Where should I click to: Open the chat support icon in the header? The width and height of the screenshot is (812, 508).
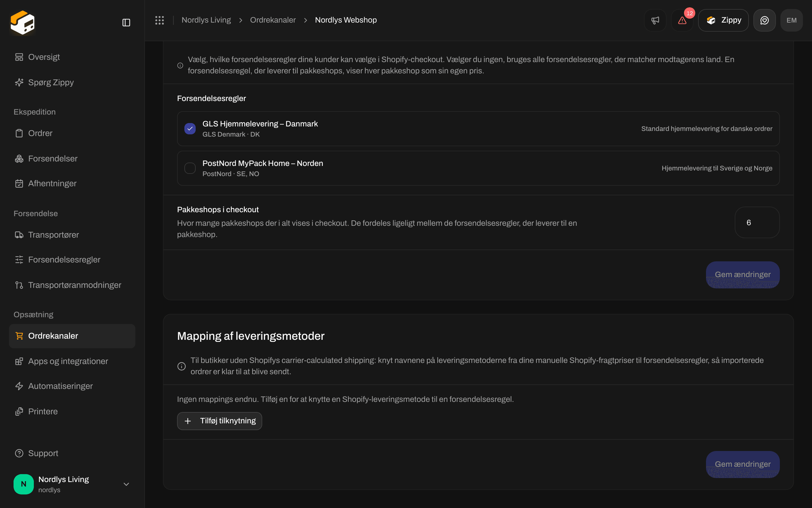click(764, 20)
